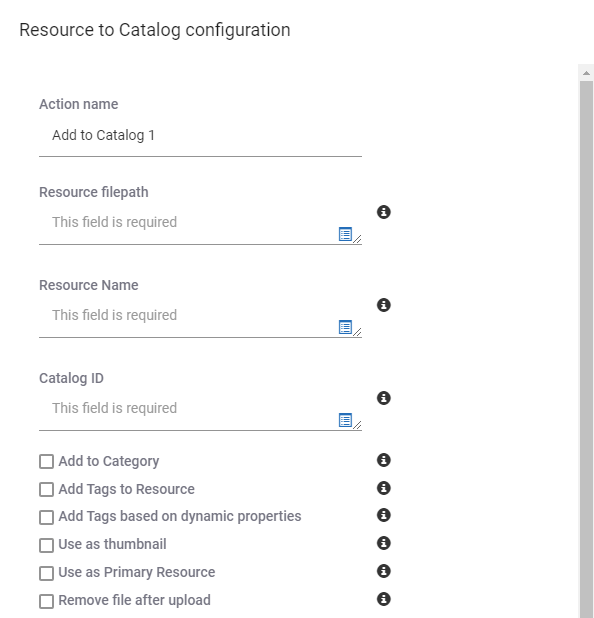This screenshot has height=618, width=594.
Task: Click info icon for Use as thumbnail
Action: [x=384, y=543]
